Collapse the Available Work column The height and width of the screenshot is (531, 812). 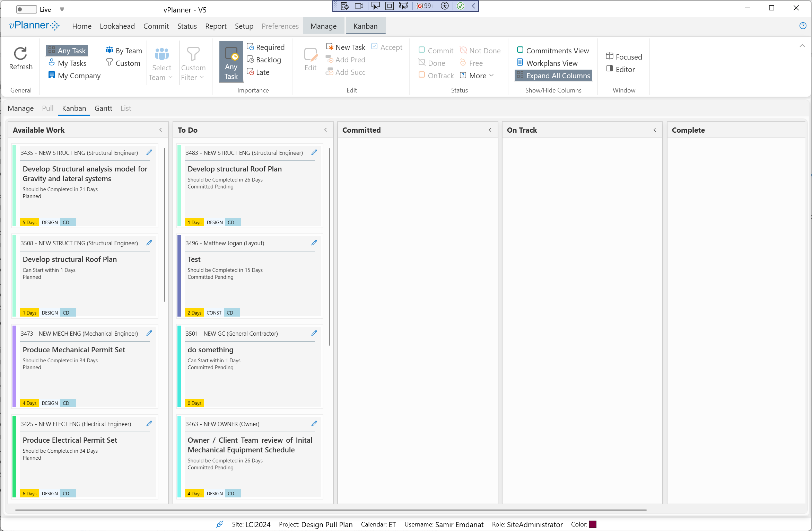(160, 130)
